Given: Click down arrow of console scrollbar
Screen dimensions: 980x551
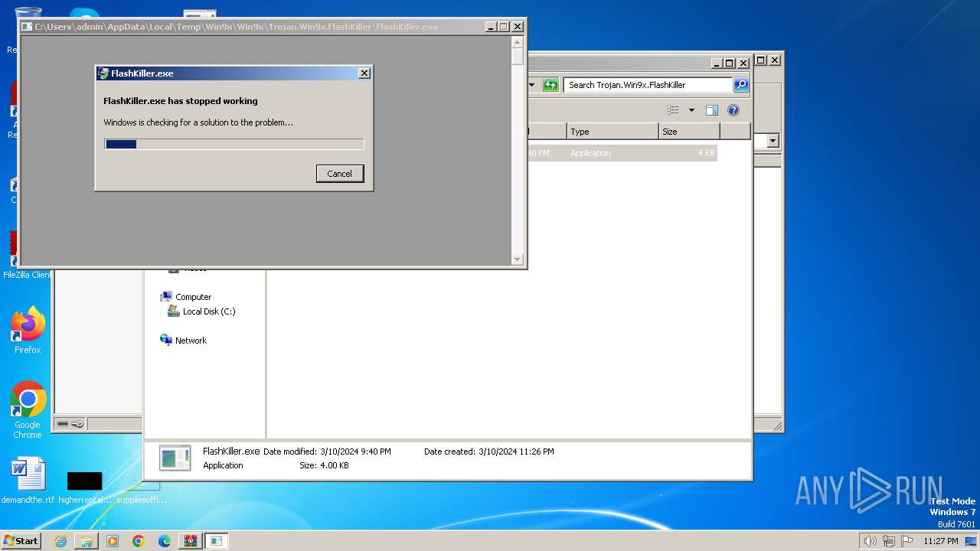Looking at the screenshot, I should coord(518,259).
